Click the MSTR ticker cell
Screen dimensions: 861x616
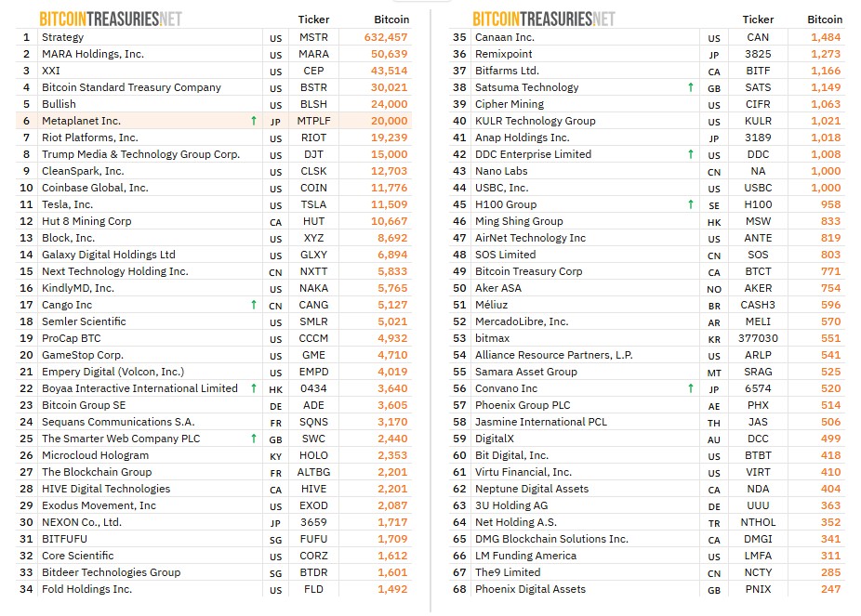313,37
